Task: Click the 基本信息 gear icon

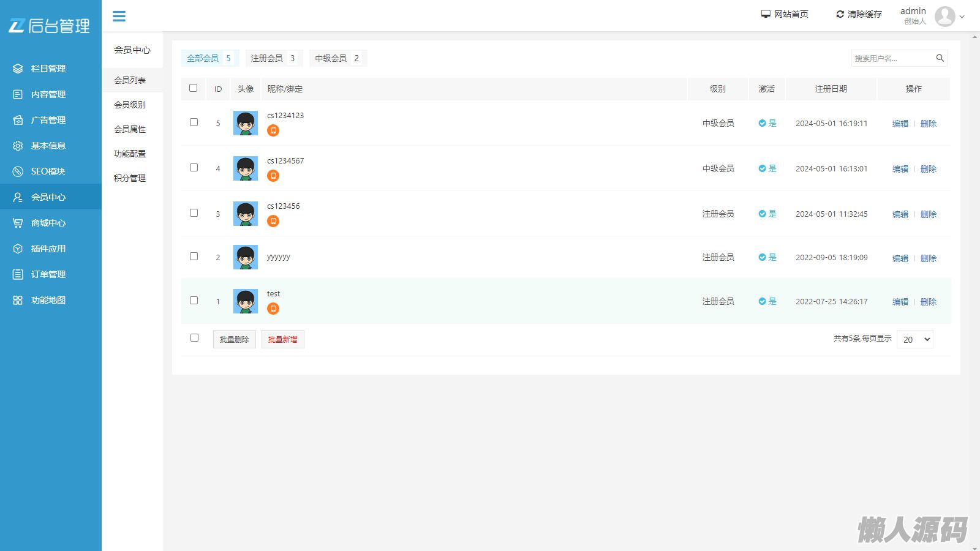Action: 18,146
